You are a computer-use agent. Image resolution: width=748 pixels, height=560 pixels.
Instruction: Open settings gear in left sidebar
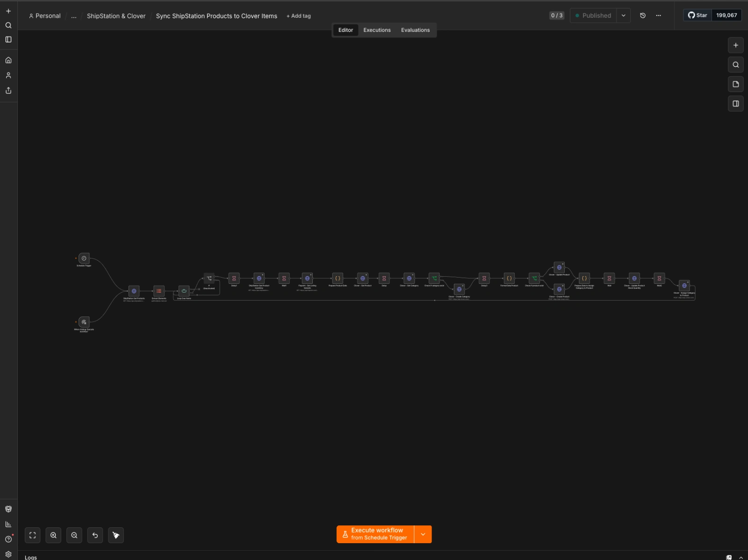[8, 554]
